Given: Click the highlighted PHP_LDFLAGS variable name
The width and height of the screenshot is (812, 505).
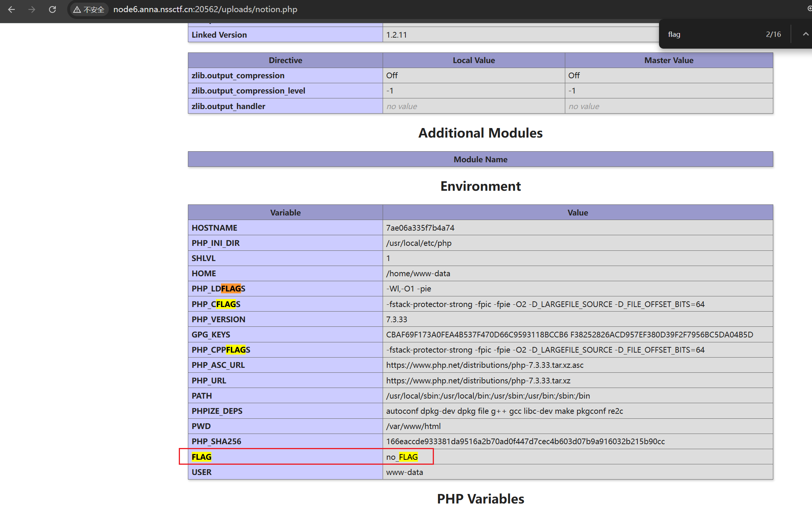Looking at the screenshot, I should [218, 289].
